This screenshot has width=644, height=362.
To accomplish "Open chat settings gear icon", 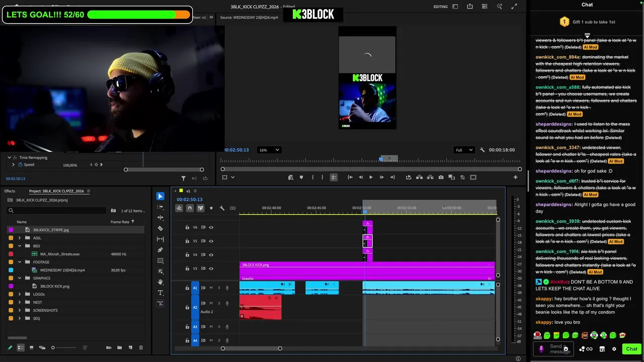I will click(x=614, y=349).
